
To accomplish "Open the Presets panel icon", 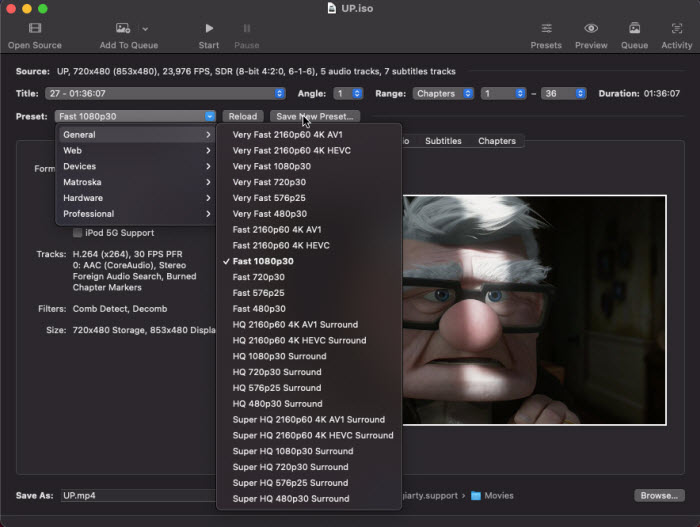I will coord(546,28).
